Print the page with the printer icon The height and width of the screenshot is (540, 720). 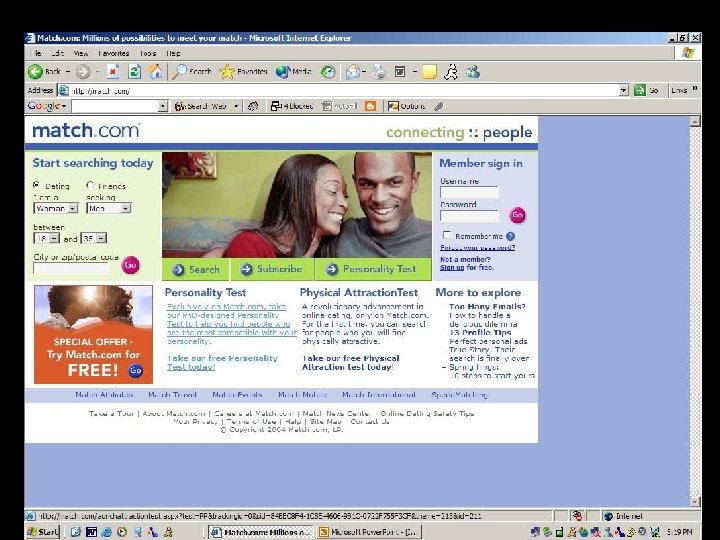point(379,72)
